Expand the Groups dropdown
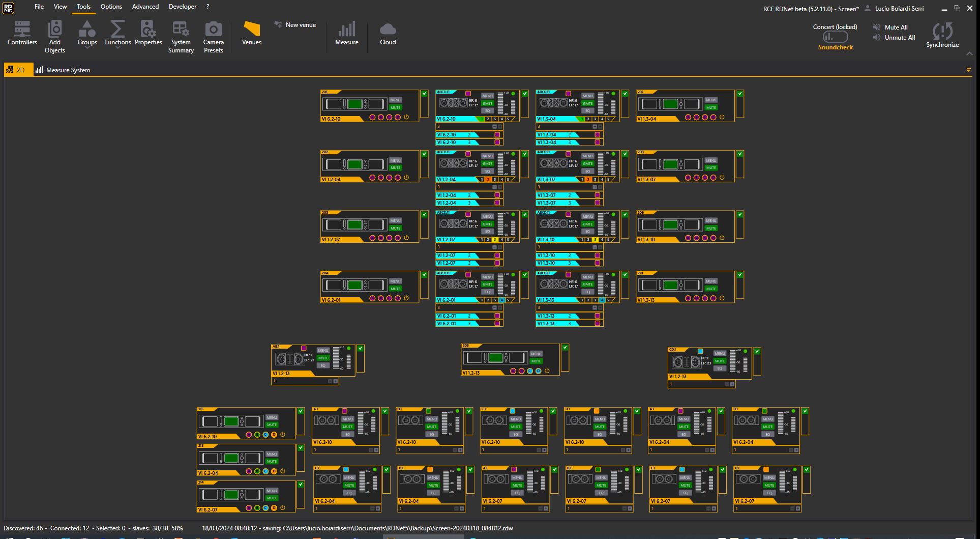The height and width of the screenshot is (539, 980). pyautogui.click(x=87, y=48)
